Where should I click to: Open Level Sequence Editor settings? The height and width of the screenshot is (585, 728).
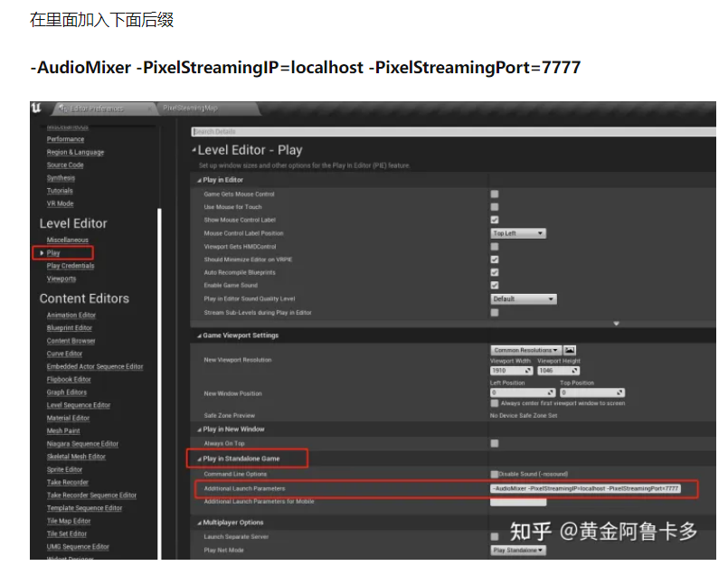click(x=79, y=405)
